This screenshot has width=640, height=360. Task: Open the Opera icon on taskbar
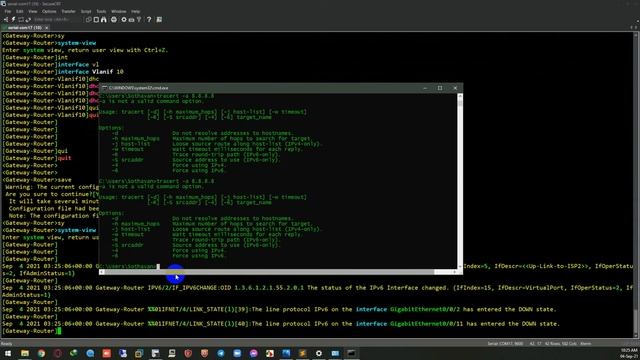click(x=58, y=353)
